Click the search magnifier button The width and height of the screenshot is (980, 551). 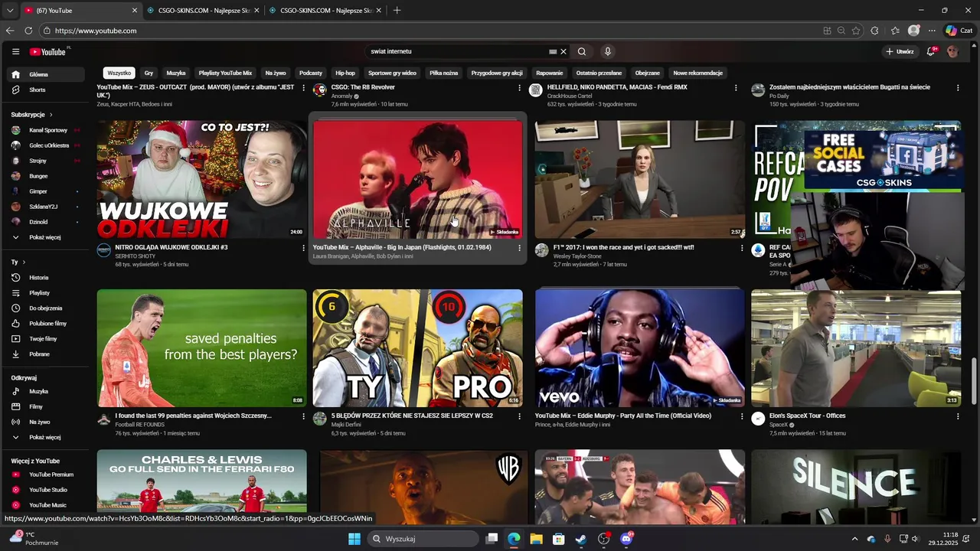coord(582,51)
